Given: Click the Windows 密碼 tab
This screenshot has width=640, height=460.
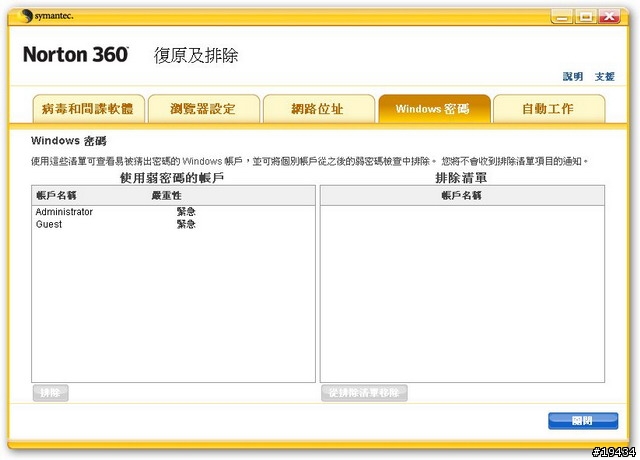Looking at the screenshot, I should click(x=434, y=109).
